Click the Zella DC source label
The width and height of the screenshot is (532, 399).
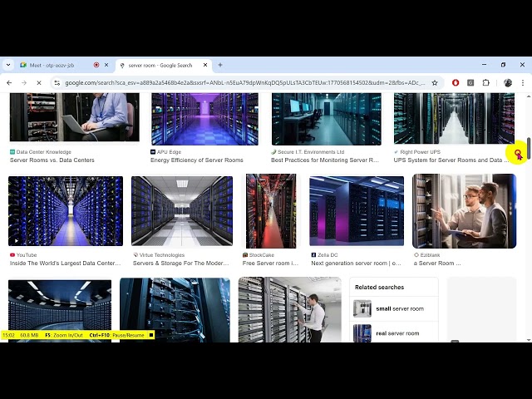tap(324, 255)
